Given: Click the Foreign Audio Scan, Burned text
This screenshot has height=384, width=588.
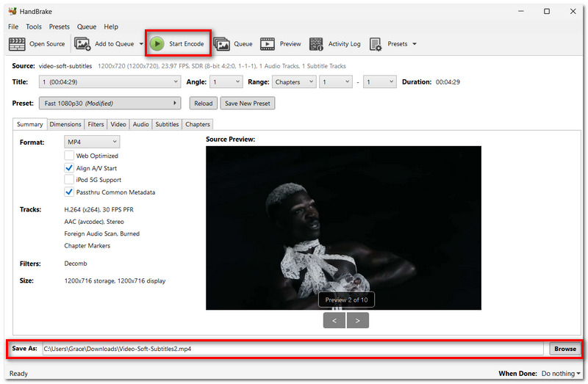Looking at the screenshot, I should pyautogui.click(x=102, y=233).
